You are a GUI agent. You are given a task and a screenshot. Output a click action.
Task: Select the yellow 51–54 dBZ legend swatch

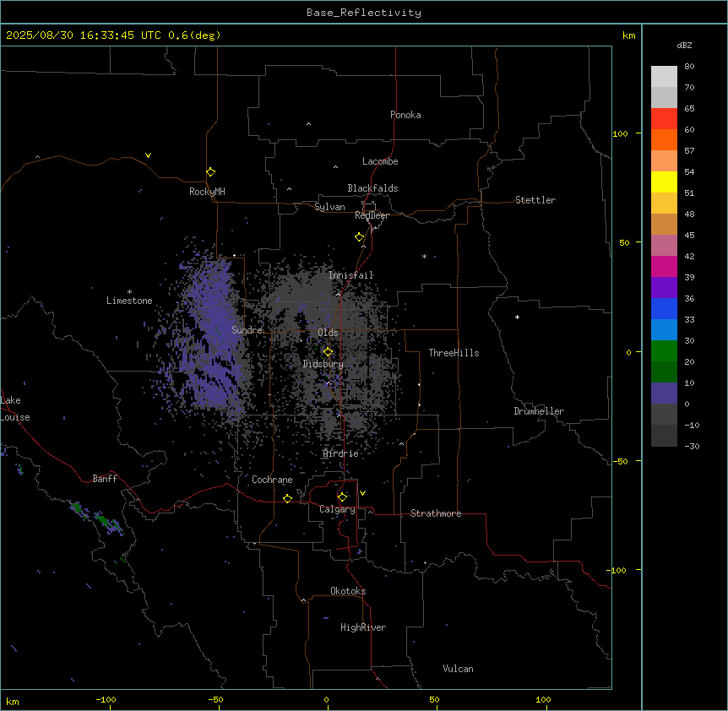[664, 182]
